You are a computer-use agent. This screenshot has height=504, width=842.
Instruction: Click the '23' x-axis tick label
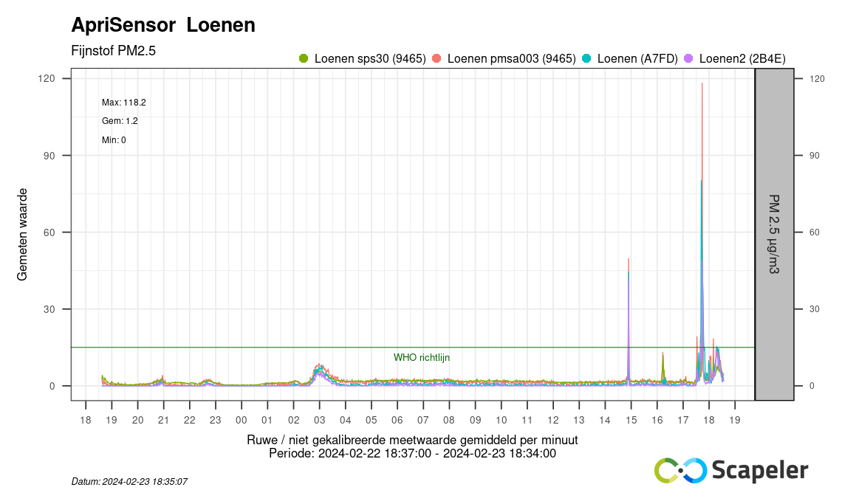[216, 421]
